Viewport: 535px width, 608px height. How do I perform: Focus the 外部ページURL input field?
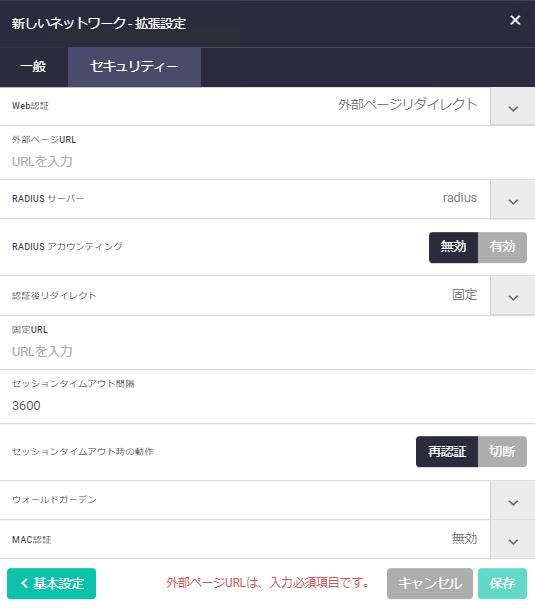268,161
